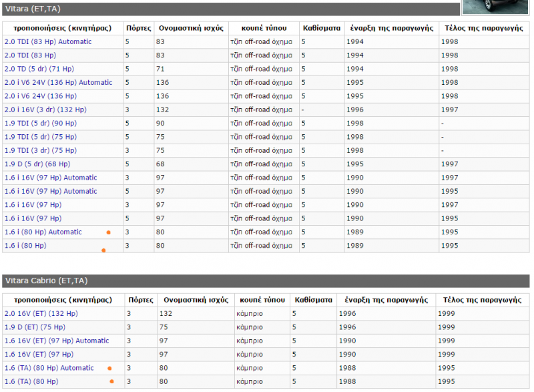Screen dimensions: 534x392
Task: Open the 3-door non-automatic 1.6 i 16V (97 Hp) link
Action: pos(33,206)
